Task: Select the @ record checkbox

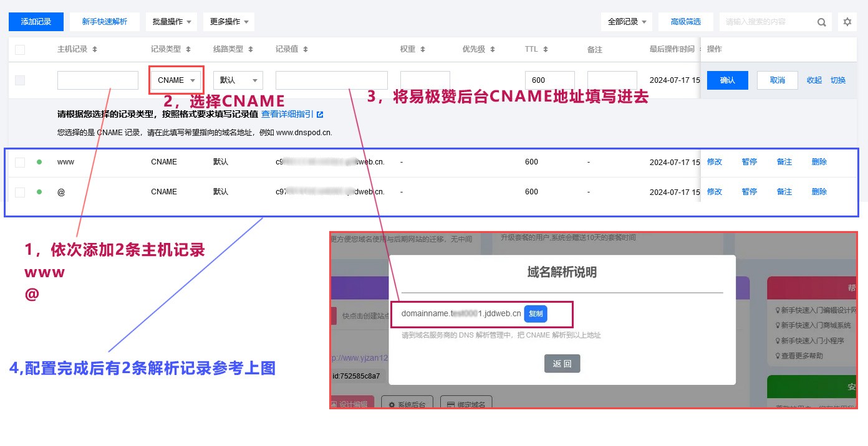Action: coord(20,192)
